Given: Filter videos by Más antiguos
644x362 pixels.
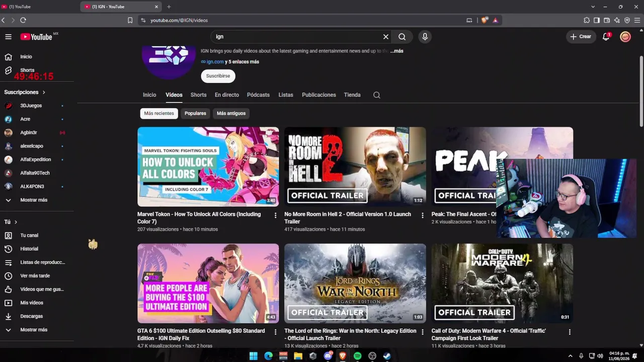Looking at the screenshot, I should click(231, 113).
